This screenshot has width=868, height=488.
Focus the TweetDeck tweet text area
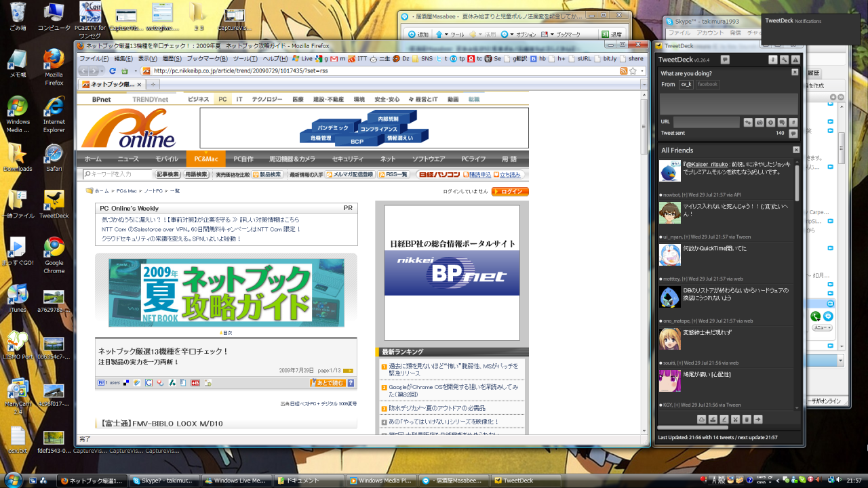click(729, 104)
